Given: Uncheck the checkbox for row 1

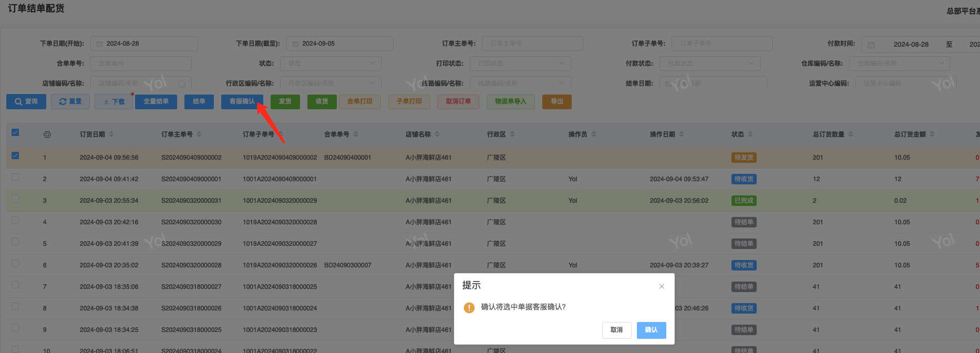Looking at the screenshot, I should click(15, 155).
